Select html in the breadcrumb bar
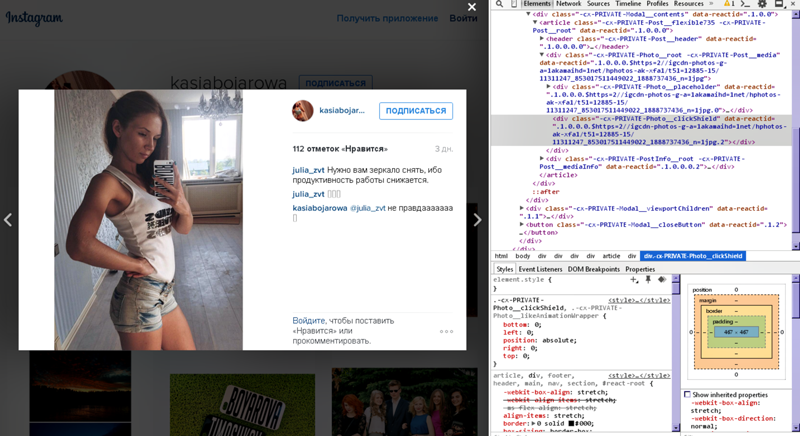The height and width of the screenshot is (436, 800). point(501,256)
